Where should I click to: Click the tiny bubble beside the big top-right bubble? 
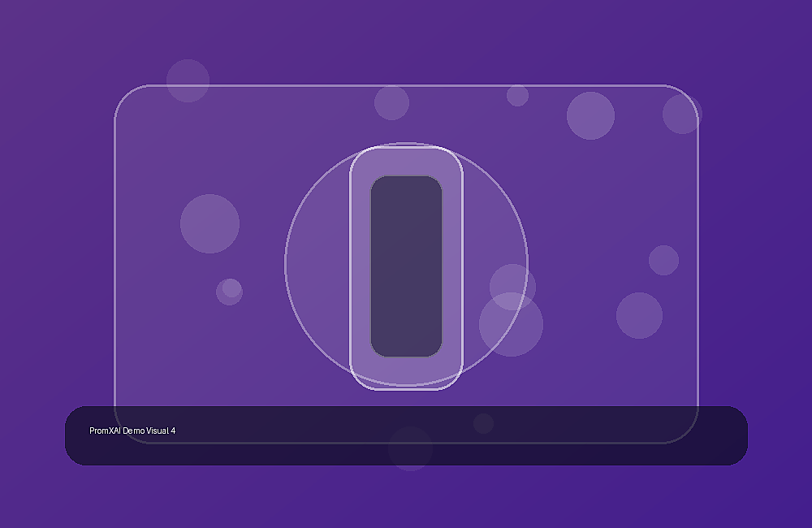pos(517,95)
